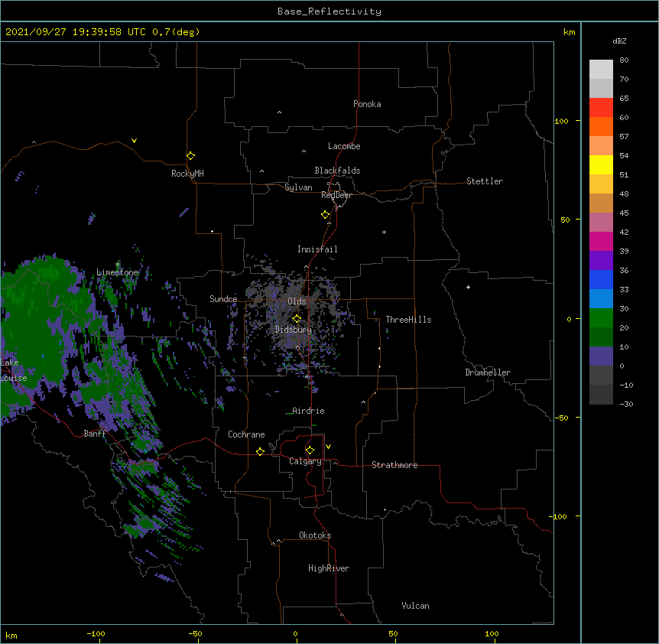
Task: Click the Limestone label
Action: coord(117,272)
